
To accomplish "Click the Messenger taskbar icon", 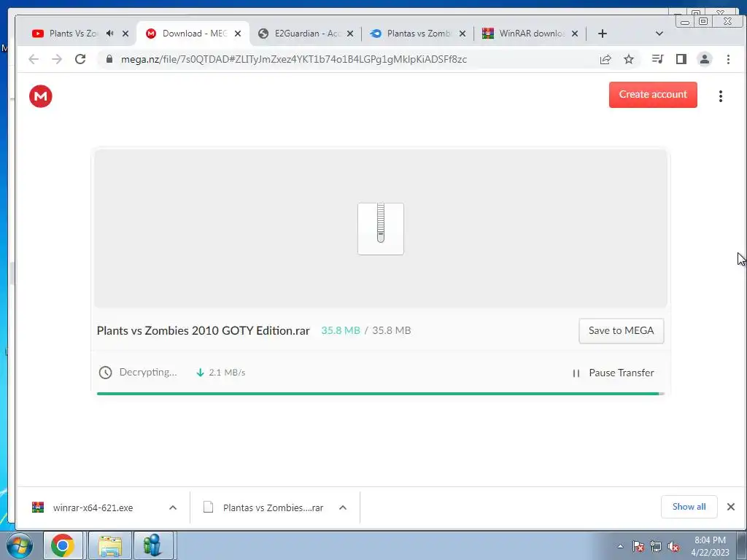I will [x=152, y=545].
